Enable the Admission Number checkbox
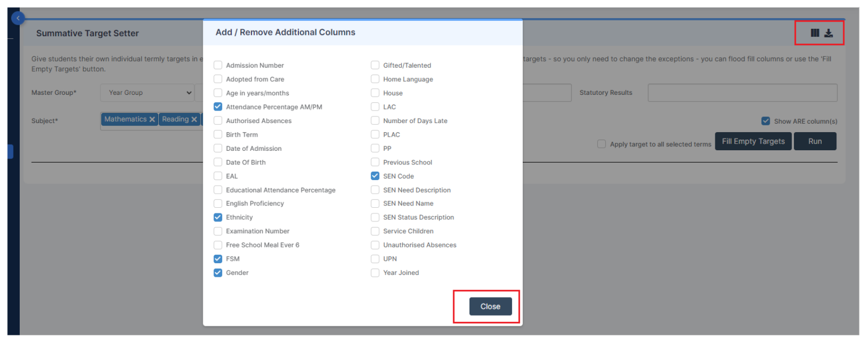The image size is (868, 349). point(218,65)
